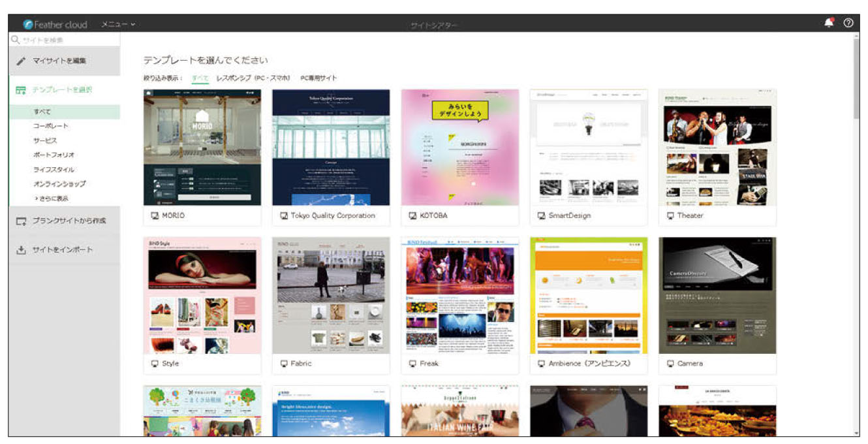The image size is (868, 444).
Task: Click the KOTOBA template name
Action: (434, 215)
